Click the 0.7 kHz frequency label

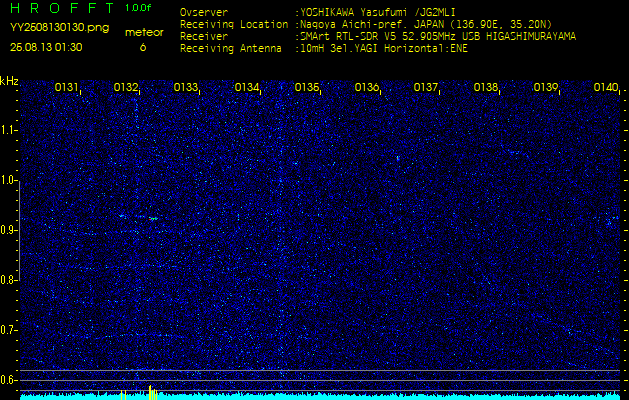tap(8, 330)
